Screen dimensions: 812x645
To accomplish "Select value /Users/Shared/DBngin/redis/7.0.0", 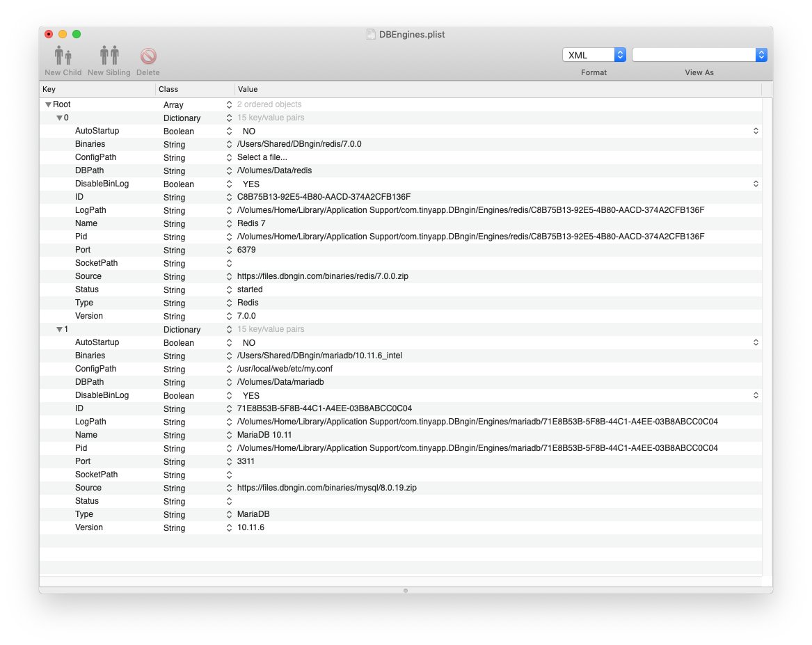I will click(299, 144).
